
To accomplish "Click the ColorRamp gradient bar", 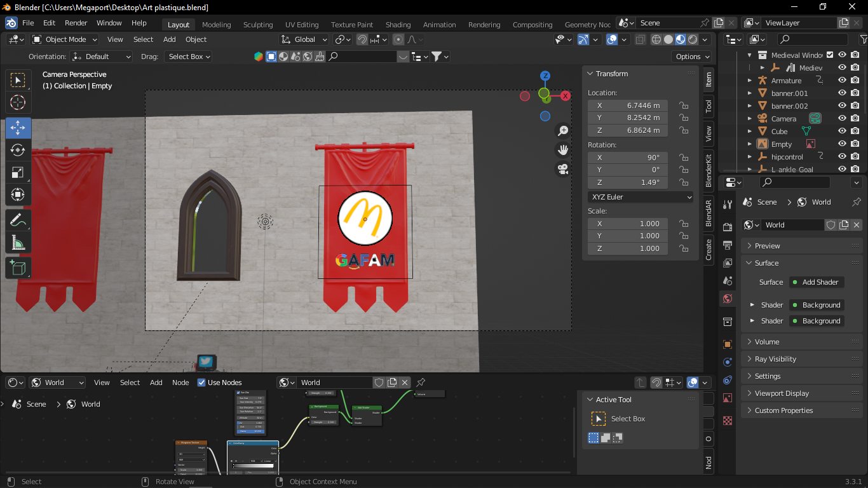I will [253, 466].
